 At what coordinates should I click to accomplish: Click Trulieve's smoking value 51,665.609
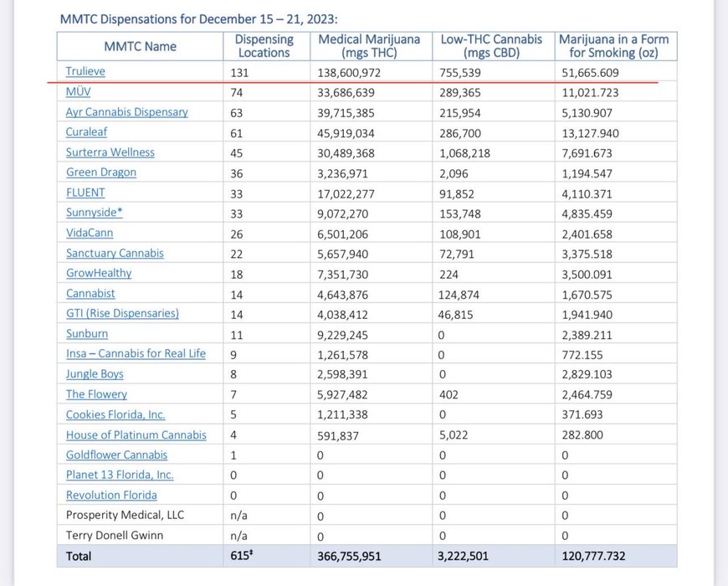click(590, 73)
